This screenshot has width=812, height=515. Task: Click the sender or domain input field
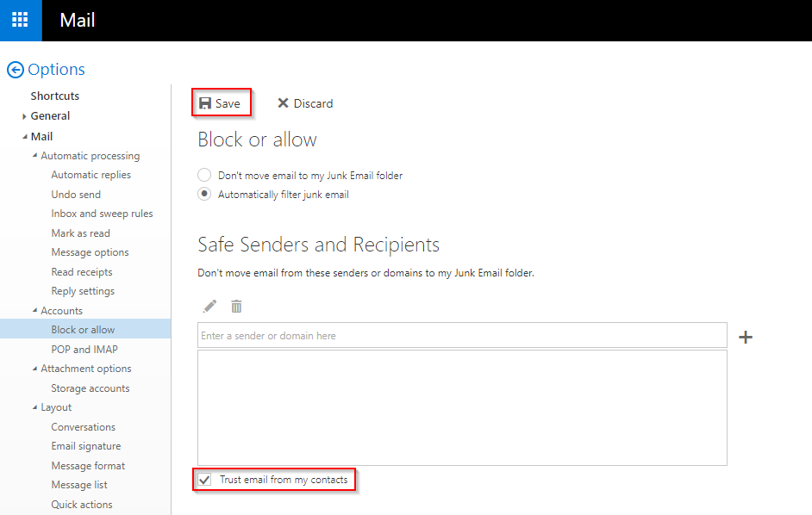click(461, 336)
